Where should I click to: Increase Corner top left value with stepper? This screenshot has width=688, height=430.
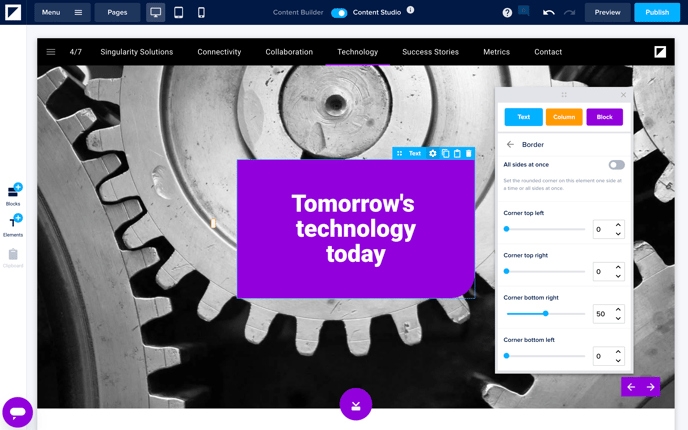tap(618, 225)
